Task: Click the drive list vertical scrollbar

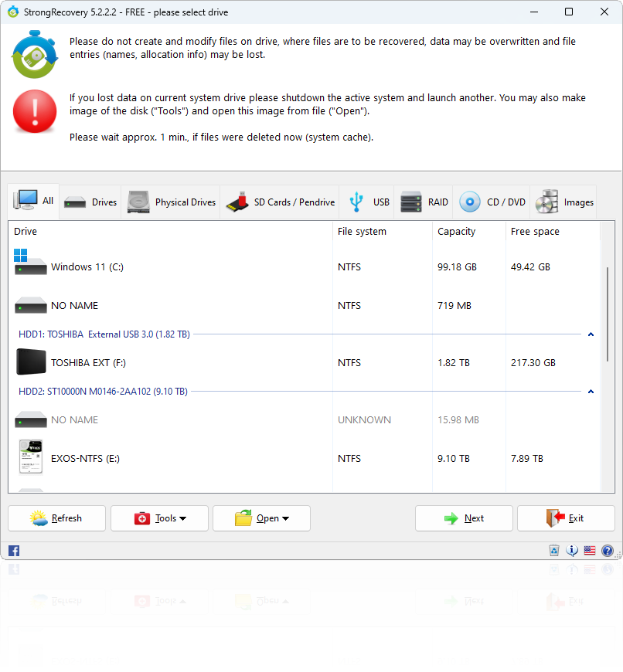Action: (x=608, y=314)
